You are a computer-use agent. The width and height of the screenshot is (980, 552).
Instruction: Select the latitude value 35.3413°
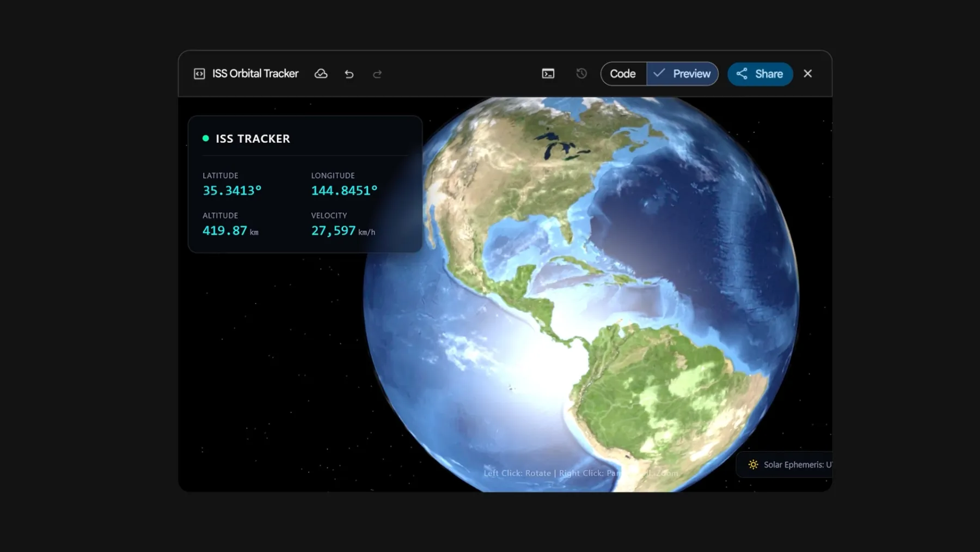click(231, 191)
